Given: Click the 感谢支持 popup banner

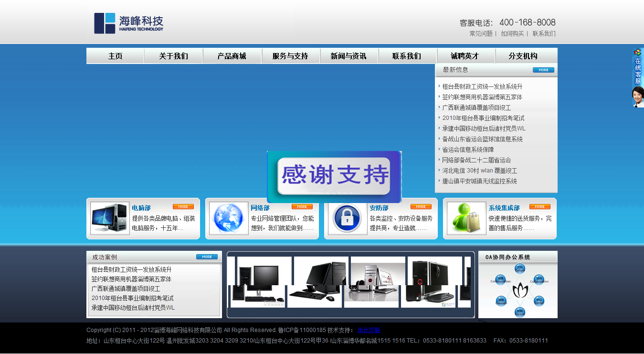Looking at the screenshot, I should (x=334, y=176).
